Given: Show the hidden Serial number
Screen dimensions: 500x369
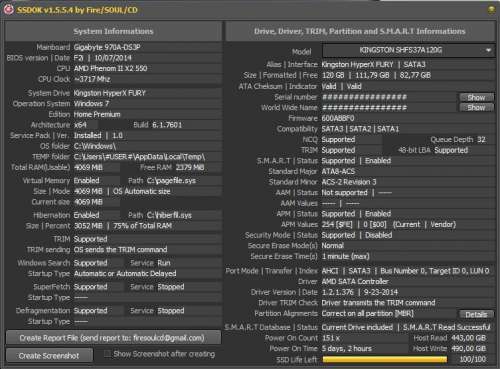Looking at the screenshot, I should pyautogui.click(x=476, y=97).
